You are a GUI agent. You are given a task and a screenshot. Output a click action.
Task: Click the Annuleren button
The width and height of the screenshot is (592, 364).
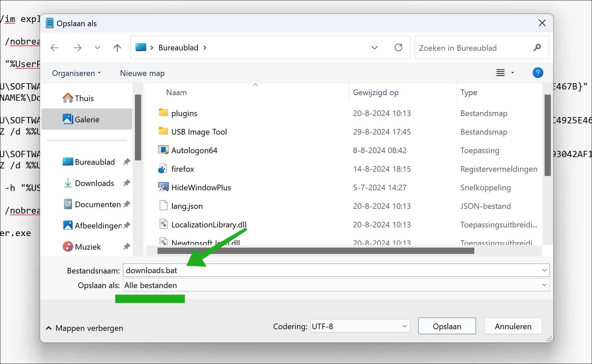click(513, 326)
